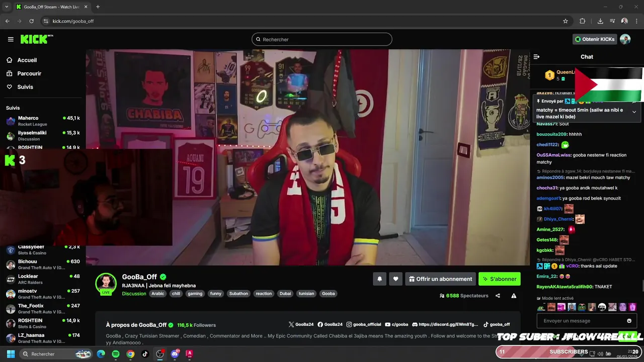Click the browser address bar

point(302,21)
